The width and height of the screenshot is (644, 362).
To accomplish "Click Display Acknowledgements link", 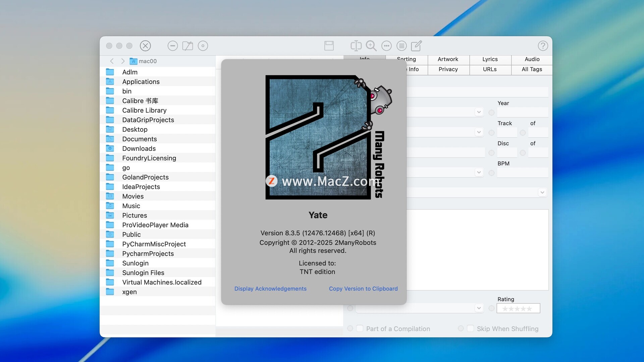I will tap(270, 289).
